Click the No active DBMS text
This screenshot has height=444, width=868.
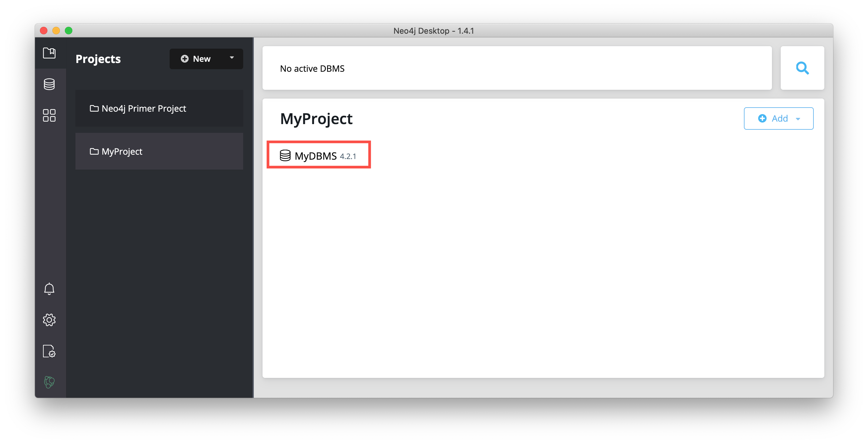[312, 68]
